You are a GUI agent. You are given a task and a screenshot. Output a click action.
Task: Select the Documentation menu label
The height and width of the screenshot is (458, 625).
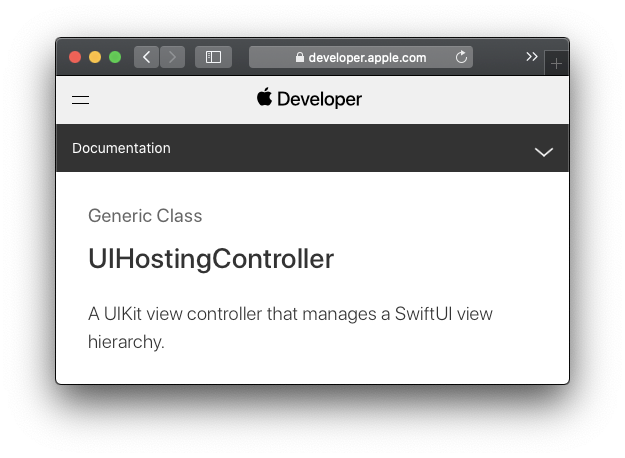tap(121, 148)
